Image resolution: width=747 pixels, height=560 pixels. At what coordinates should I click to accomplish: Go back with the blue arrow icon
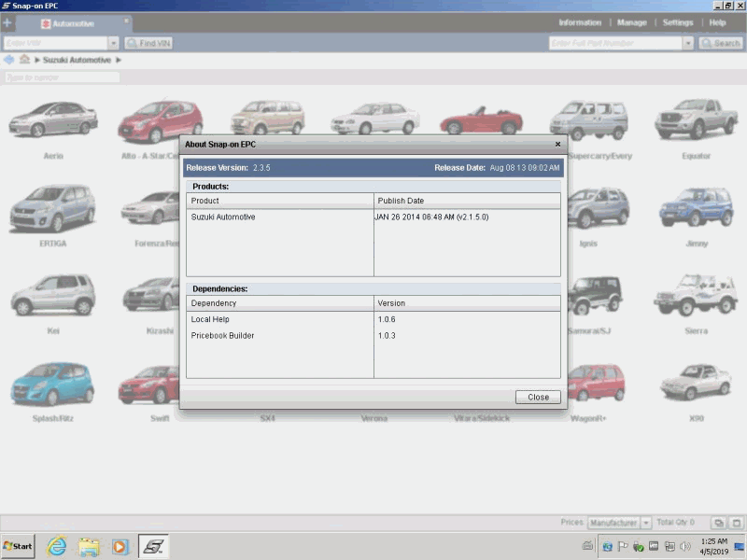(8, 60)
